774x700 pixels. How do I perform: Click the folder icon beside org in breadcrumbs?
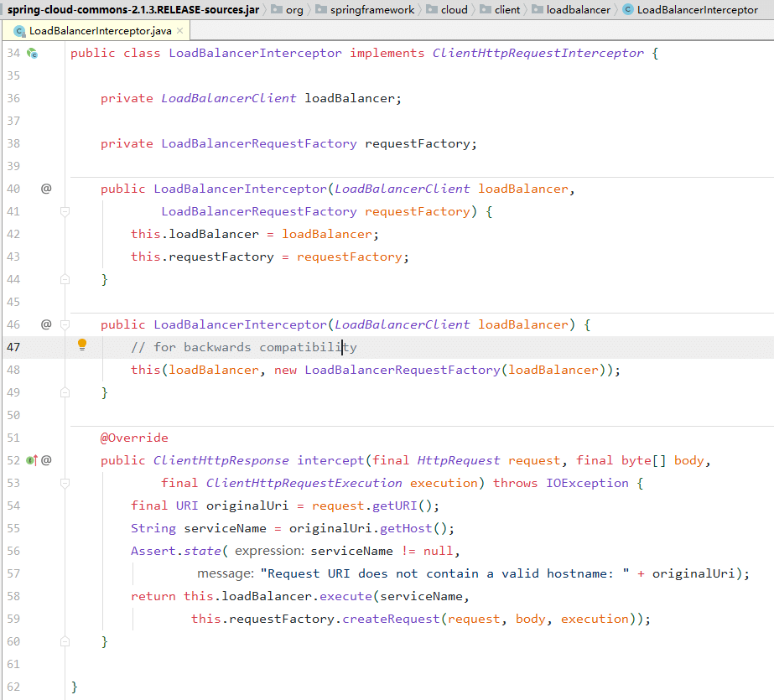pyautogui.click(x=277, y=10)
